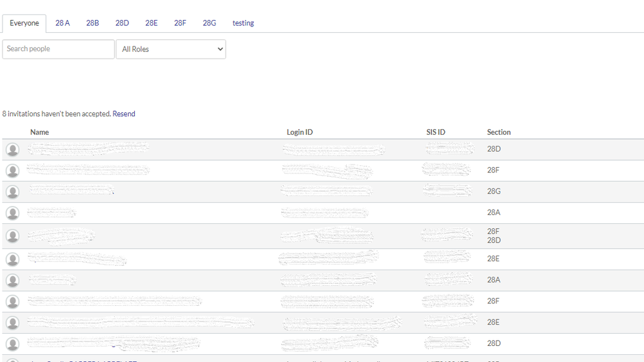
Task: Switch to the 28G tab
Action: [x=209, y=23]
